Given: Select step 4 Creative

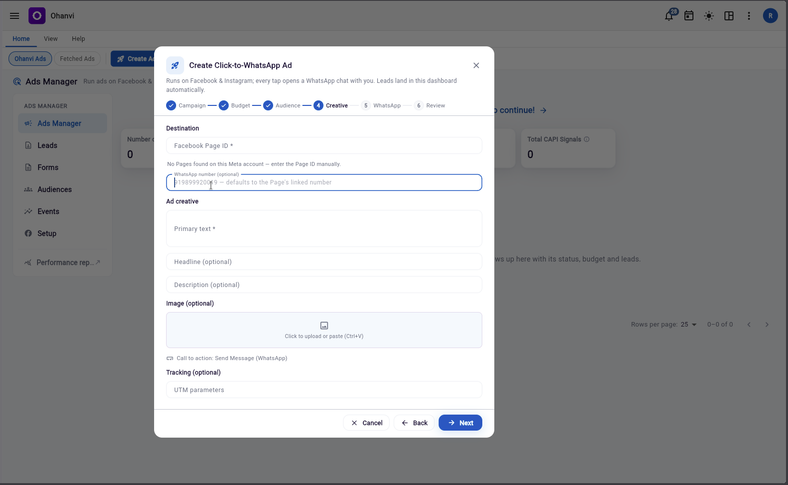Looking at the screenshot, I should 331,106.
